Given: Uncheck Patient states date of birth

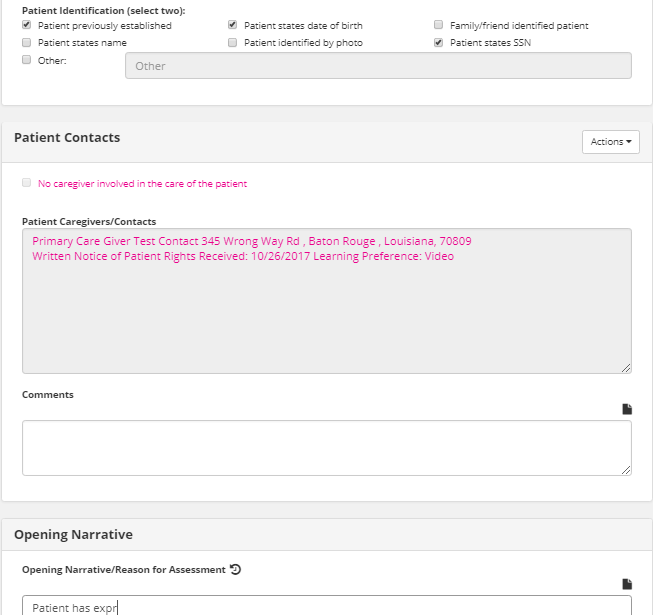Looking at the screenshot, I should click(x=233, y=25).
